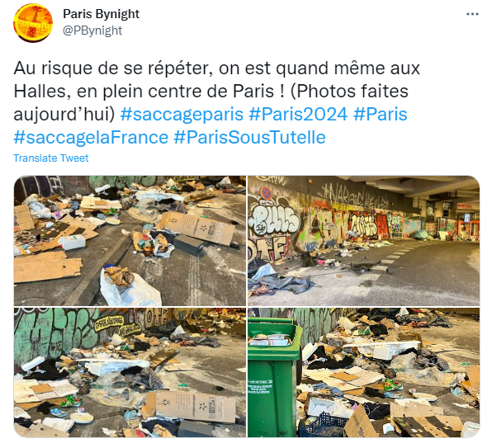Screen dimensions: 487x448
Task: Open the #ParisSousTutelle hashtag
Action: pyautogui.click(x=250, y=137)
